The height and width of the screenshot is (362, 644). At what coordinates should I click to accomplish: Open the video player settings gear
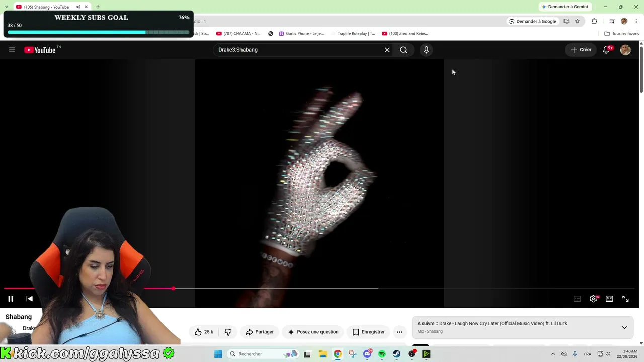tap(594, 299)
